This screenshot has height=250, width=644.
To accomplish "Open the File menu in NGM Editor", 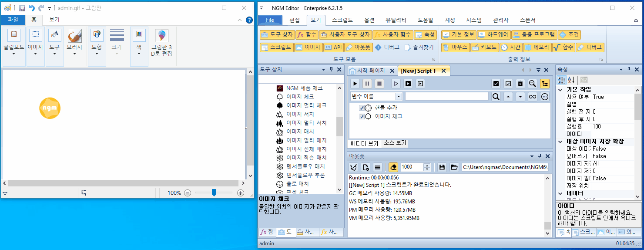I will tap(270, 20).
